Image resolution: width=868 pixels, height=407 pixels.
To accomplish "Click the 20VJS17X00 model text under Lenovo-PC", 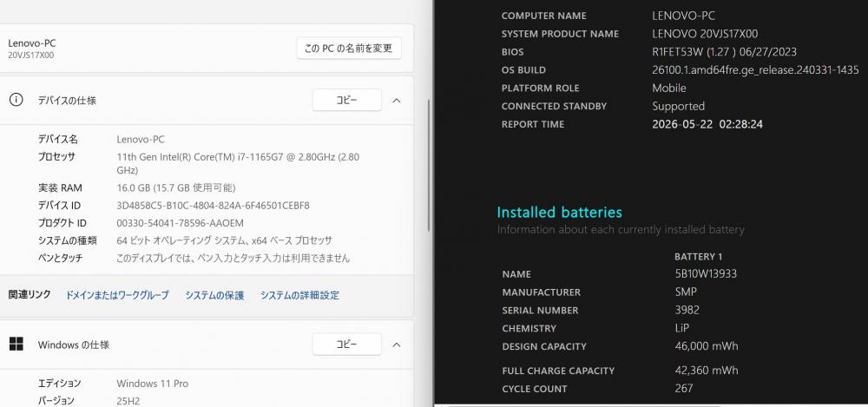I will [31, 56].
